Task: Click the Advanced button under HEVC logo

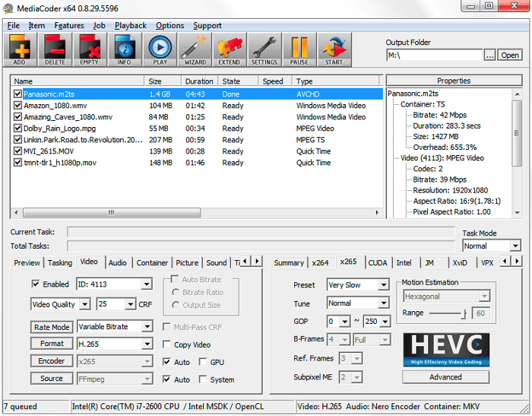Action: click(x=445, y=376)
